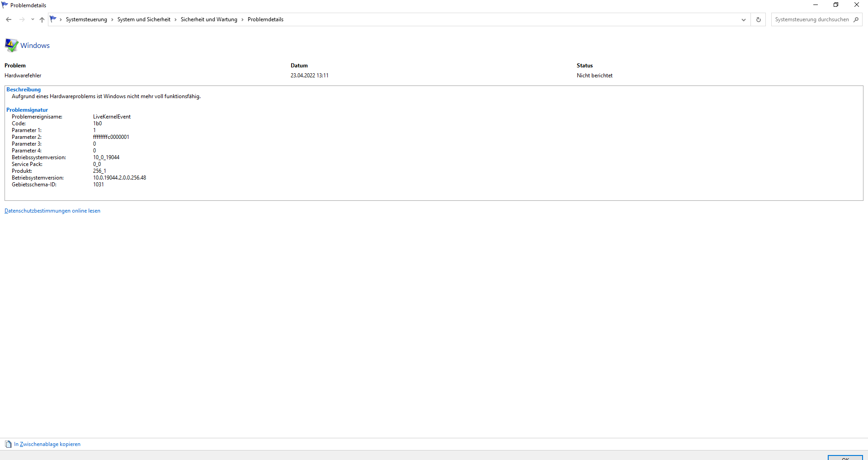Click the Beschreibung section heading
The image size is (868, 460).
pos(24,90)
